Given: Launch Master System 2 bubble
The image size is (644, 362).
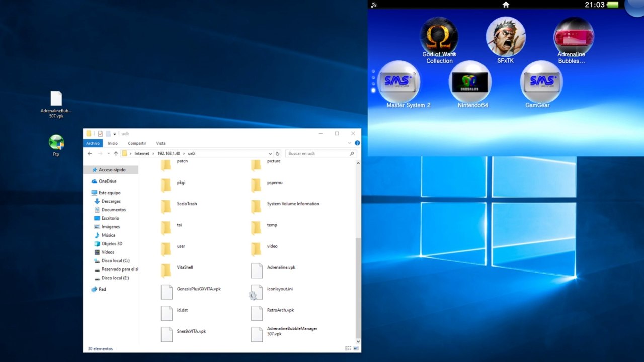Looking at the screenshot, I should coord(398,81).
